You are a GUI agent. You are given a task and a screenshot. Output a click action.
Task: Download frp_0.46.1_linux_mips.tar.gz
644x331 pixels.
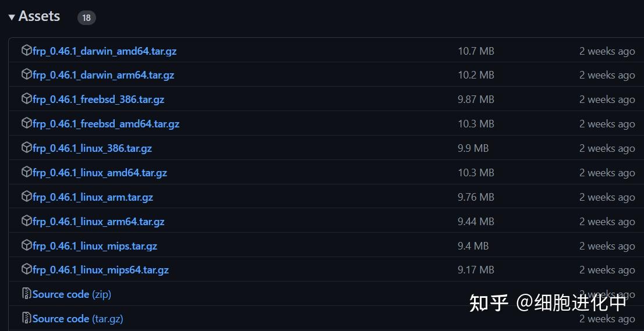tap(95, 246)
